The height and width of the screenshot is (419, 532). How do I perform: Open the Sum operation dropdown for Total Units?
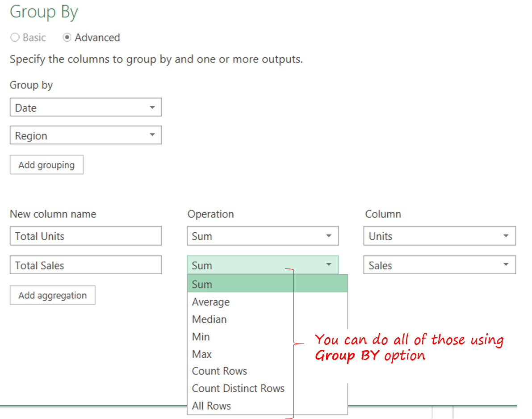(x=329, y=236)
